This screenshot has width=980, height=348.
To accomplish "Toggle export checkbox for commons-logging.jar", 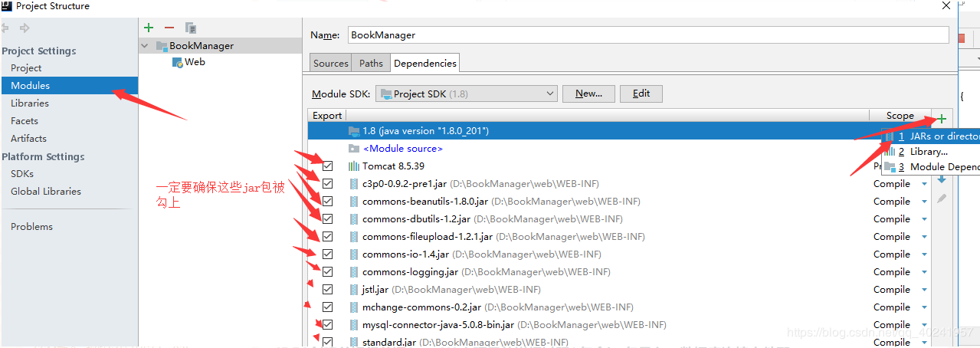I will click(328, 271).
